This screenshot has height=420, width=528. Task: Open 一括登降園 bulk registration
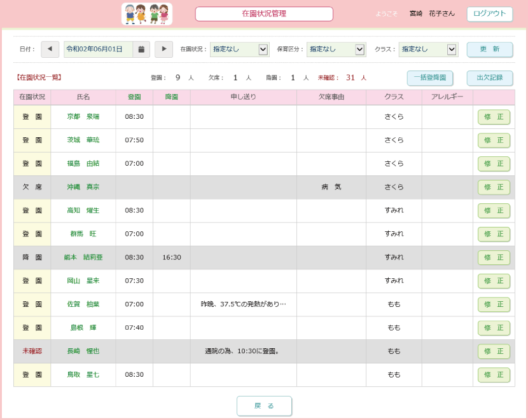[x=430, y=78]
